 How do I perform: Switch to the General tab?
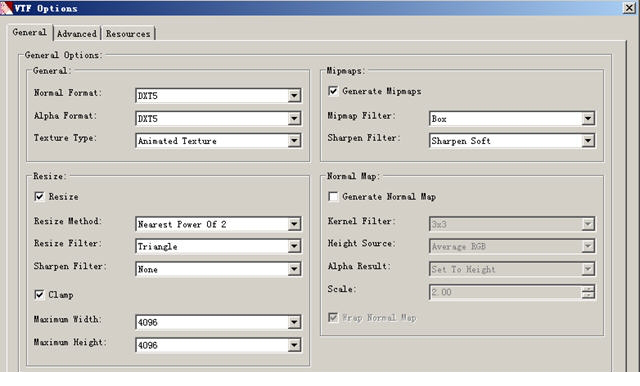[x=29, y=32]
